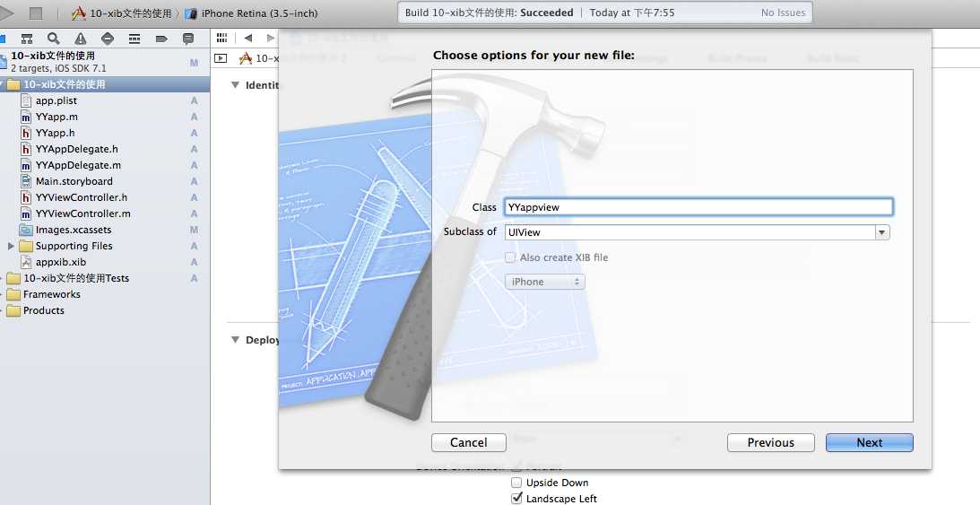Open the Test navigator diamond icon

[x=108, y=39]
